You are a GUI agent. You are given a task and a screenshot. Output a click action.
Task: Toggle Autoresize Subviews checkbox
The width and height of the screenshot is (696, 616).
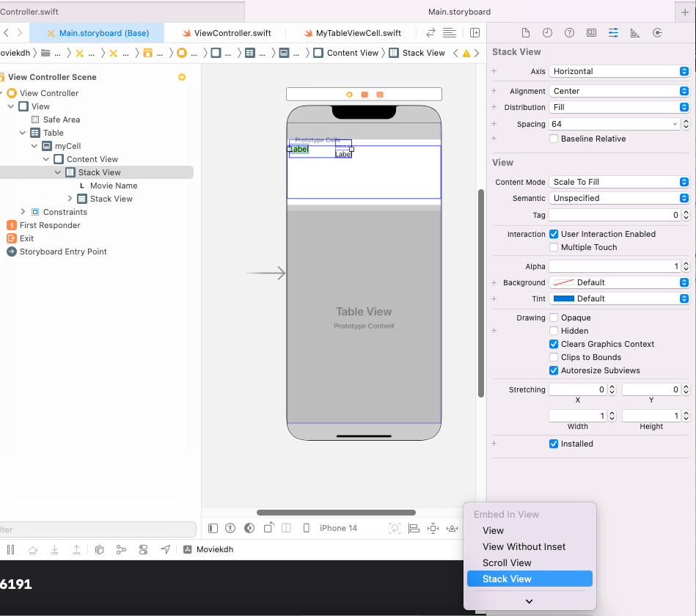tap(554, 370)
